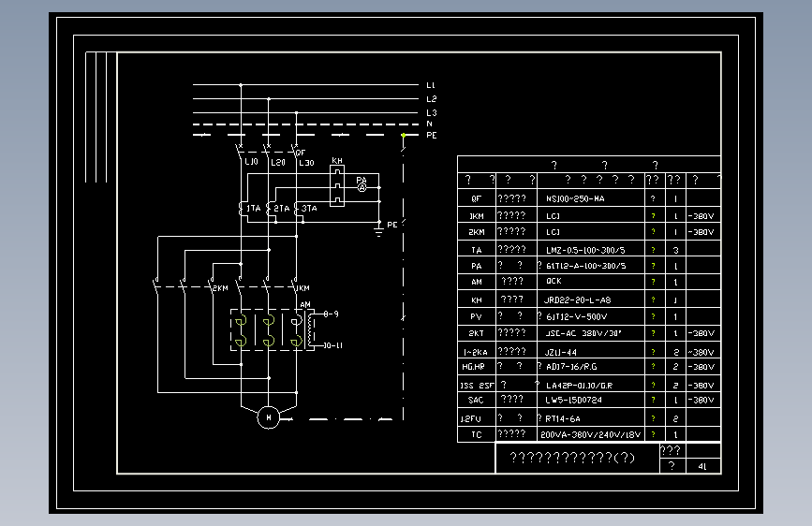Click model LW5-15D0724 in SAC row
Viewport: 812px width, 526px height.
[x=573, y=400]
